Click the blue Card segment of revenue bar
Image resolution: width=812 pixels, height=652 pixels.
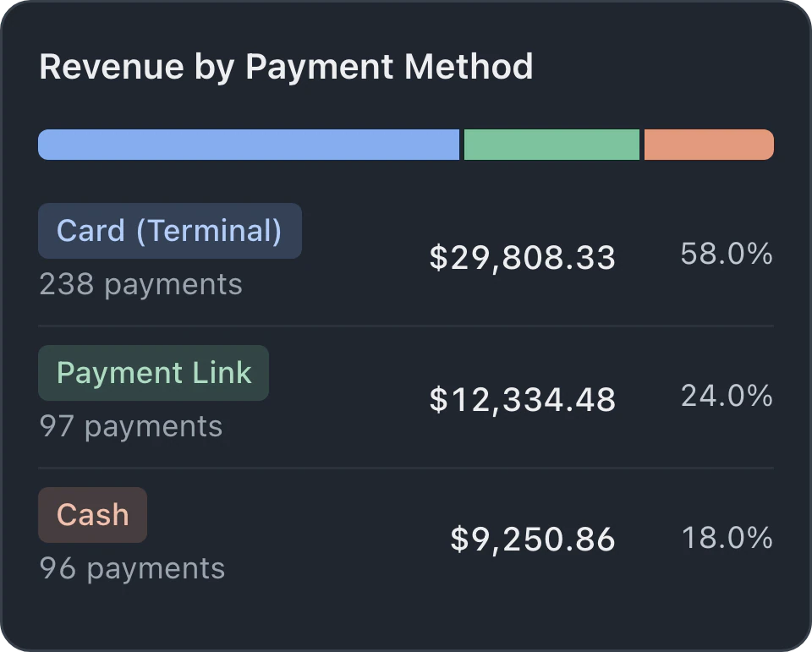tap(249, 145)
